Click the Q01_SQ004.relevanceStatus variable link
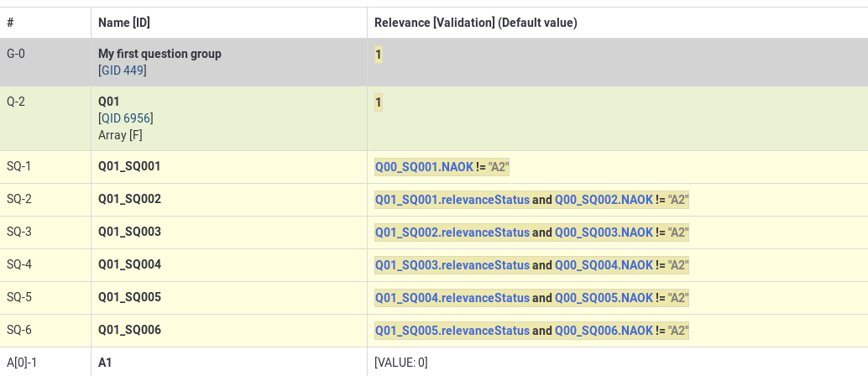The height and width of the screenshot is (376, 868). (x=452, y=298)
